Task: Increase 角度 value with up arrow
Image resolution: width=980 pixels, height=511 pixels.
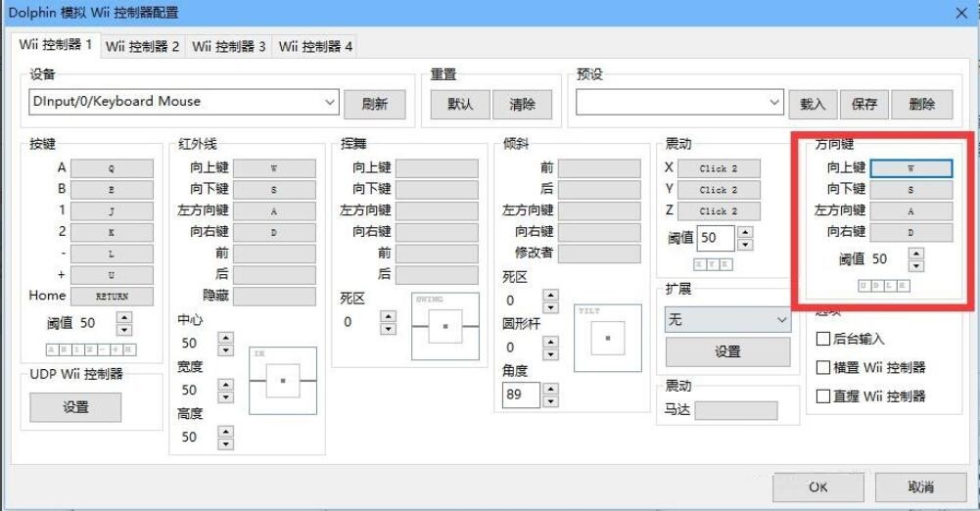Action: [550, 389]
